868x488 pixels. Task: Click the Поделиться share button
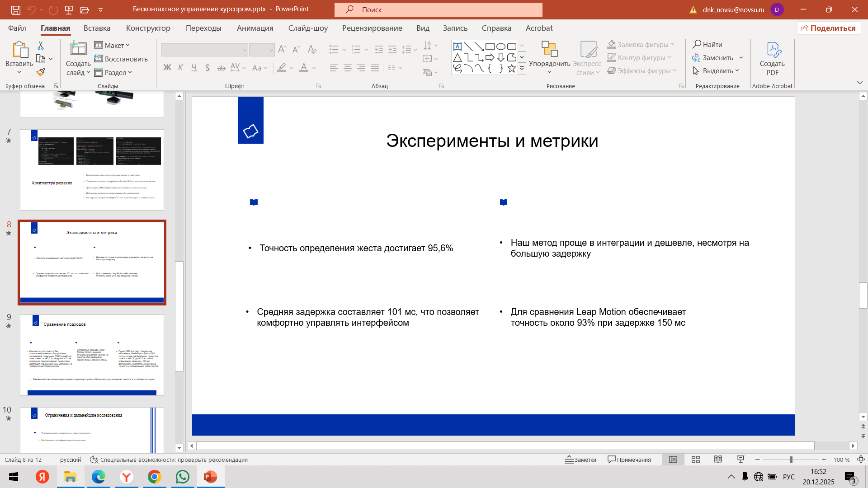coord(829,28)
